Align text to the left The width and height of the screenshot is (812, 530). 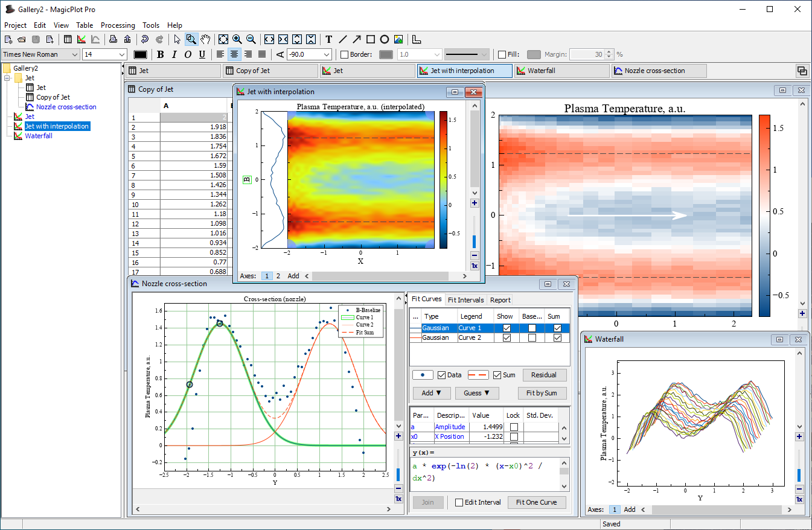coord(220,54)
